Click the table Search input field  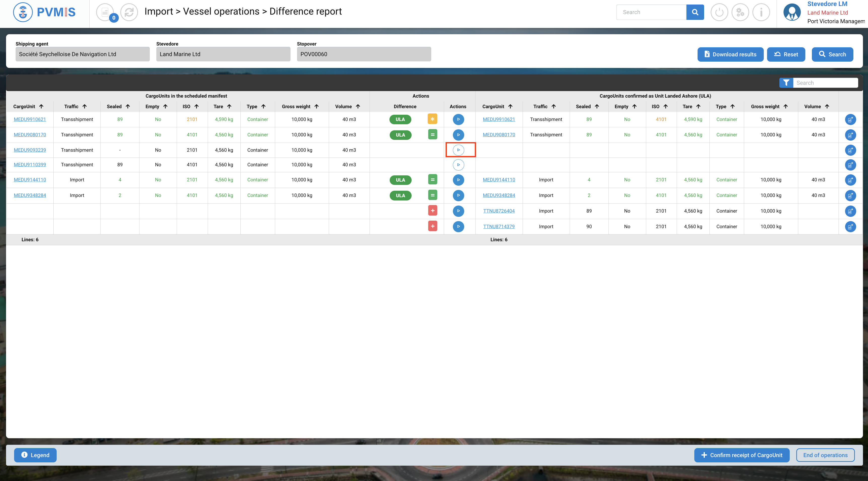pos(825,83)
